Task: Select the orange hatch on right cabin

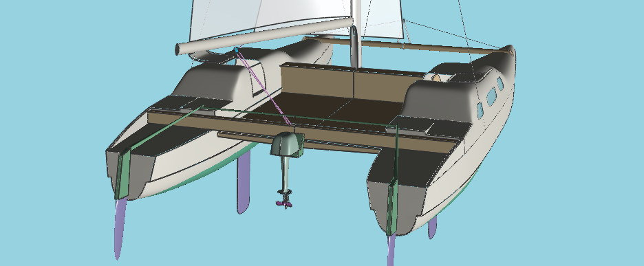Action: (x=437, y=78)
